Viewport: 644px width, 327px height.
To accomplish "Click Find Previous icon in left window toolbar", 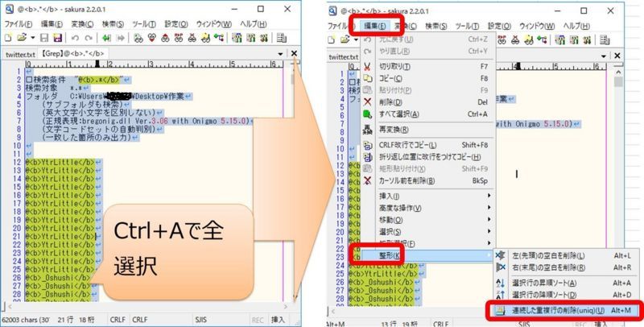I will 165,38.
